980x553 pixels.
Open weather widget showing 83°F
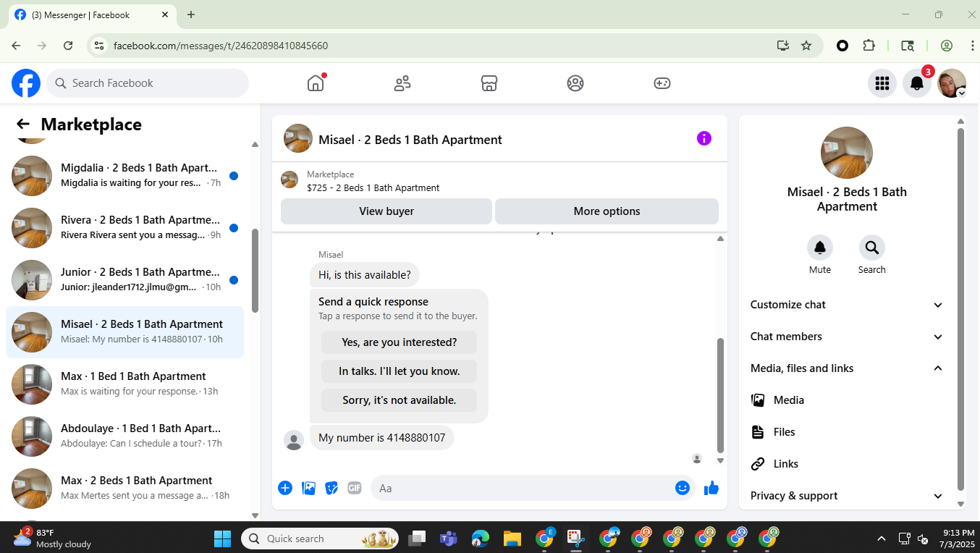pyautogui.click(x=52, y=539)
